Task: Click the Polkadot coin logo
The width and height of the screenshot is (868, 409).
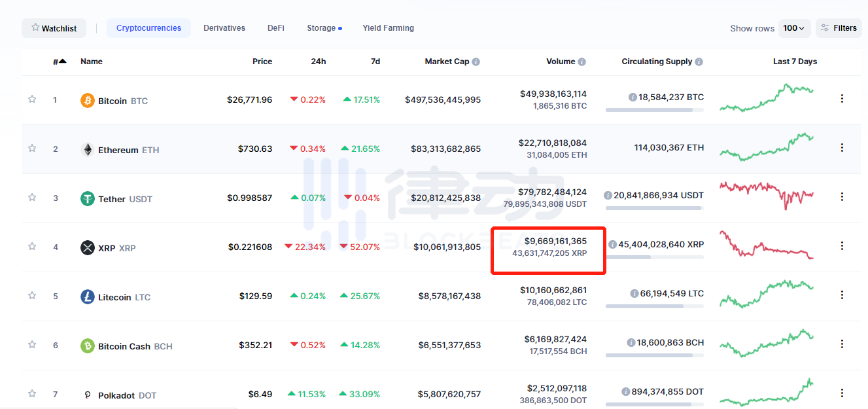Action: (88, 395)
